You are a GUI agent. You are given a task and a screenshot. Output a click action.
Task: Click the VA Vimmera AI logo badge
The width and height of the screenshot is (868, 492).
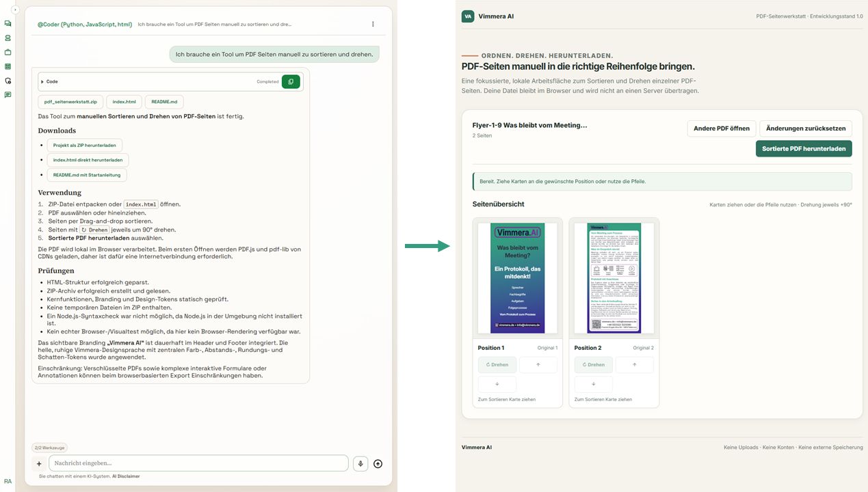[468, 16]
